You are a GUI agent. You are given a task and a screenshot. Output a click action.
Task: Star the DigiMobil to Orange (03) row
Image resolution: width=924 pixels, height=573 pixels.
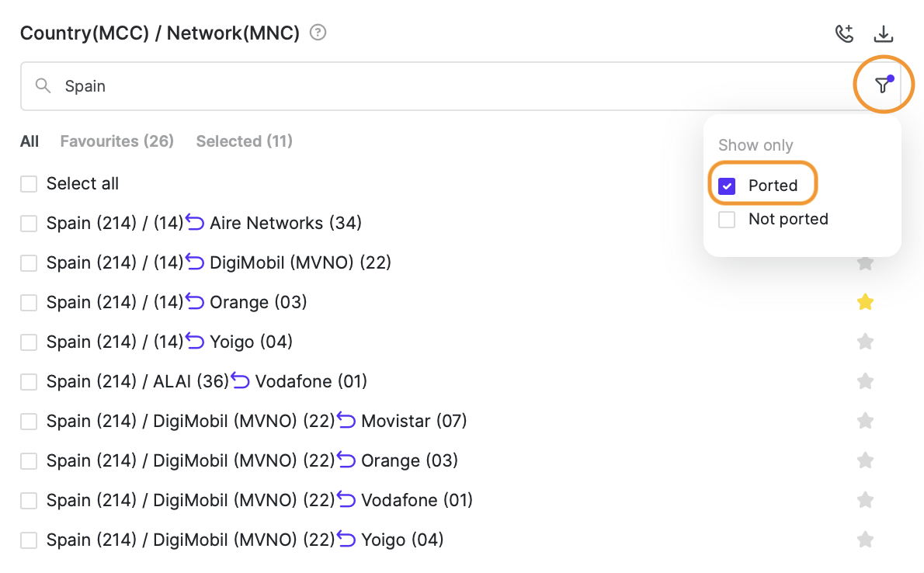coord(865,460)
